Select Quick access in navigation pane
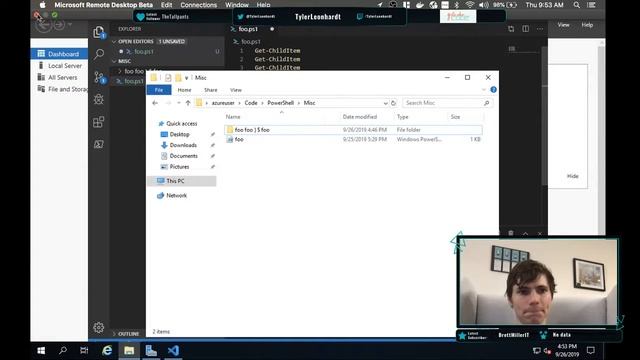 click(x=182, y=124)
